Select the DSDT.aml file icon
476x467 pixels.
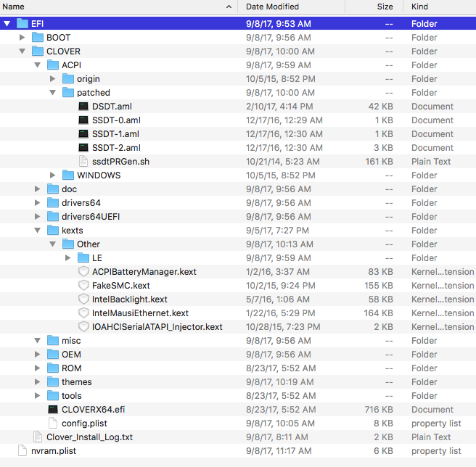click(83, 106)
